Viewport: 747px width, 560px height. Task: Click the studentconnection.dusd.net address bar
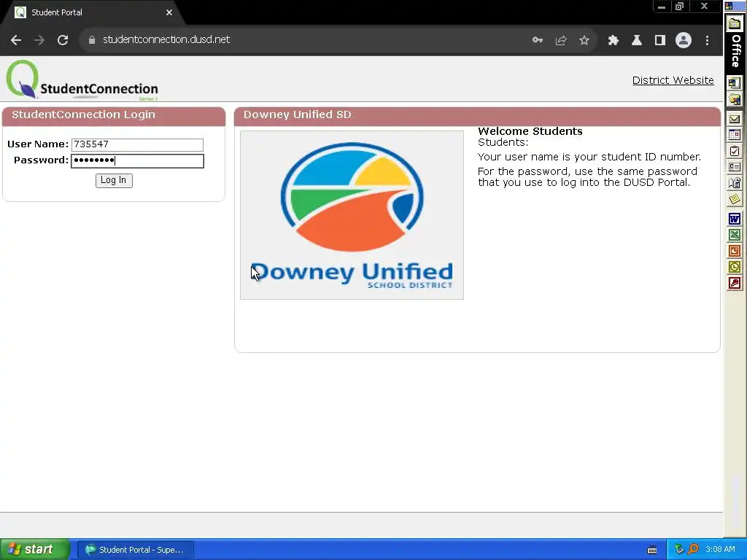[x=305, y=39]
